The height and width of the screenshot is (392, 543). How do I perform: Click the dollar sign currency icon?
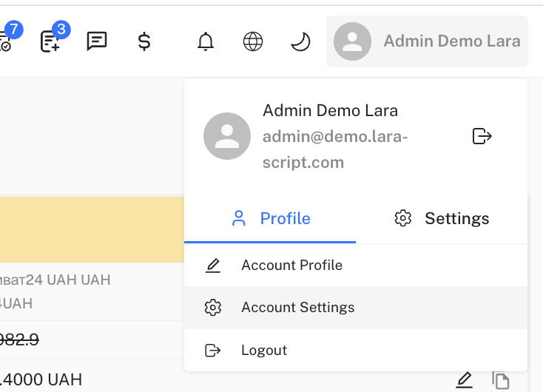click(x=144, y=41)
